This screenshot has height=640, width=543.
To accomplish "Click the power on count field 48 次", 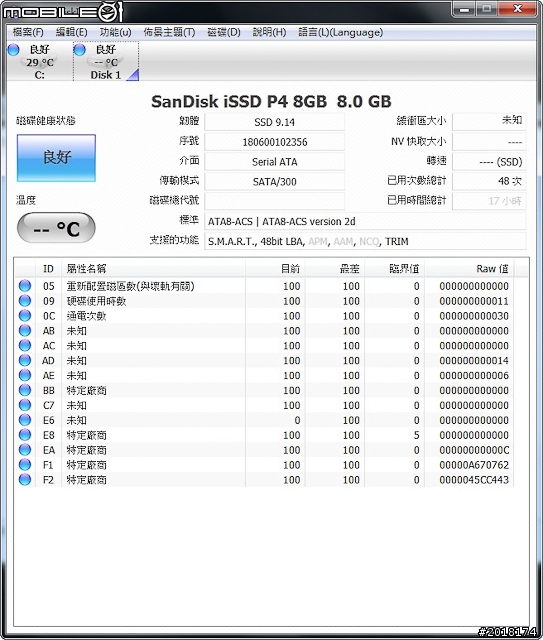I will point(489,181).
